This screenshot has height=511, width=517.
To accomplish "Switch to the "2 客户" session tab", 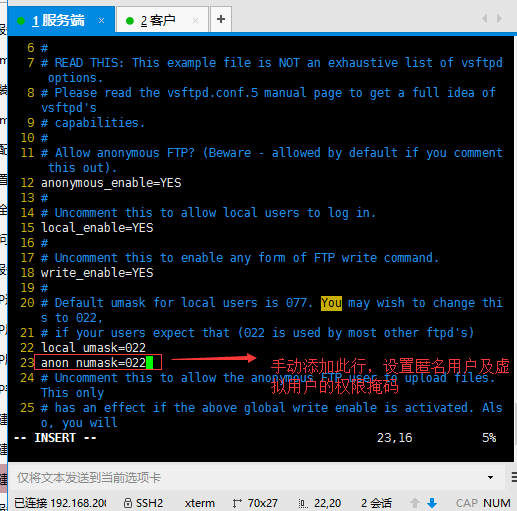I will [162, 20].
